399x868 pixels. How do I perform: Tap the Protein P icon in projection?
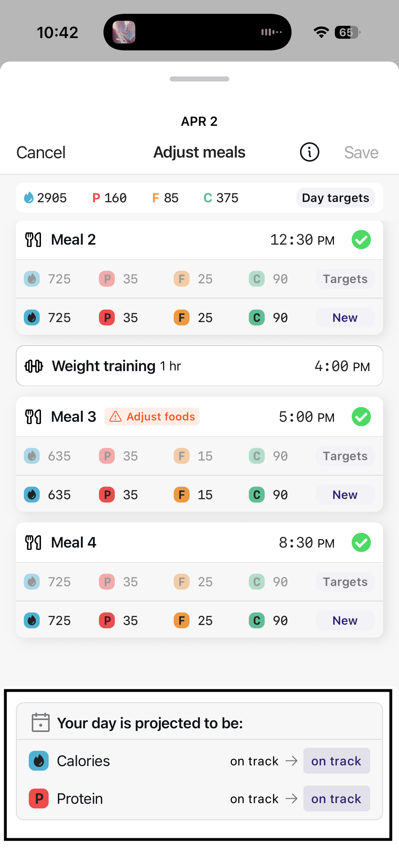tap(39, 798)
